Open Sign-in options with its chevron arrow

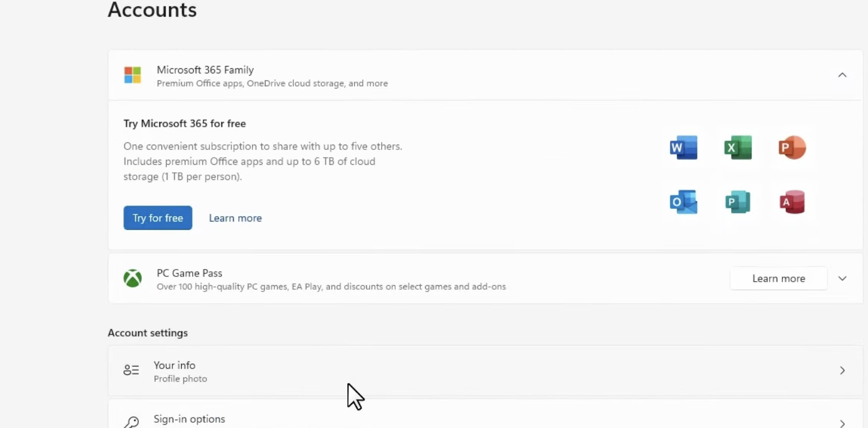843,423
